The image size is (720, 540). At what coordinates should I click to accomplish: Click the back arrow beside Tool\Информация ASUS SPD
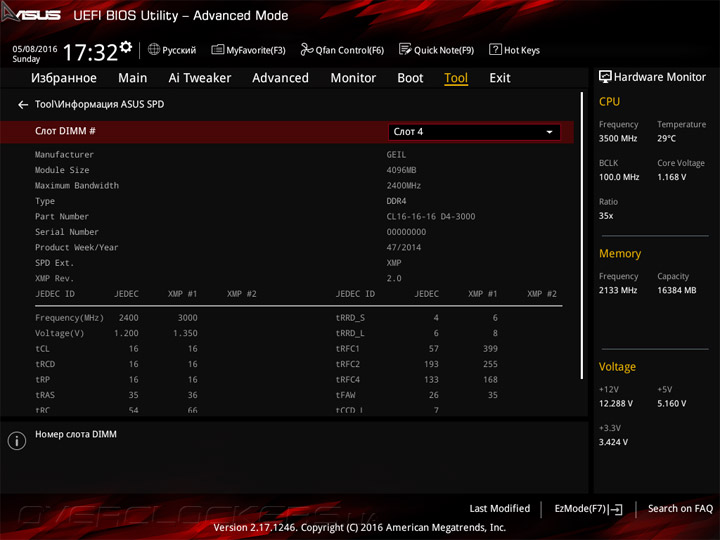[23, 105]
